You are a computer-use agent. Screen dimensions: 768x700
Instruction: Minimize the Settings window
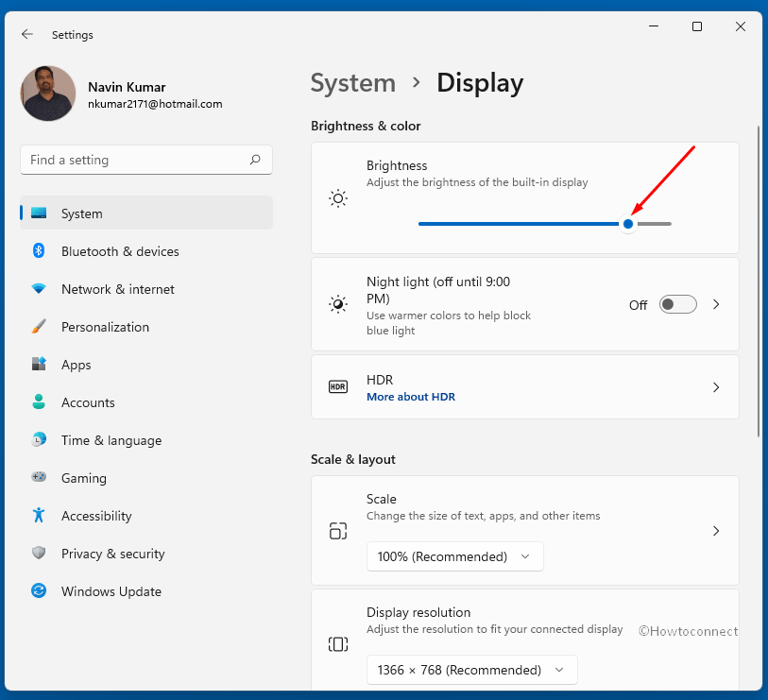[654, 26]
